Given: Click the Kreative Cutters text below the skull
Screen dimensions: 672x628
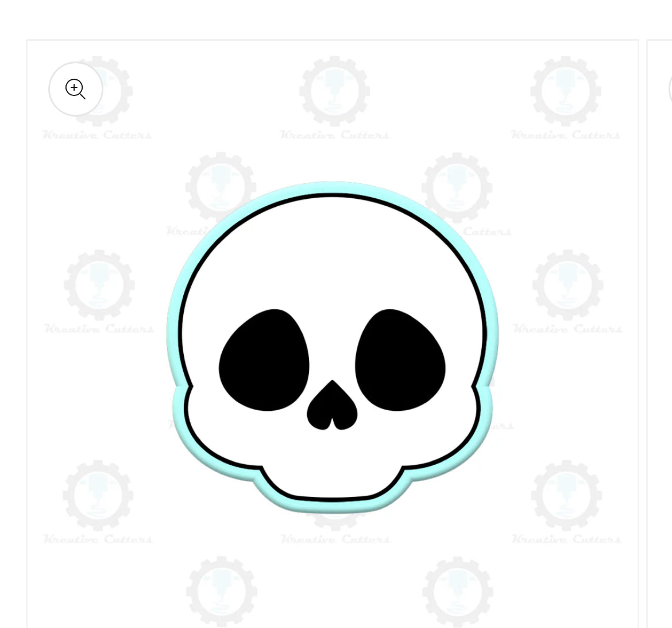Looking at the screenshot, I should [335, 539].
